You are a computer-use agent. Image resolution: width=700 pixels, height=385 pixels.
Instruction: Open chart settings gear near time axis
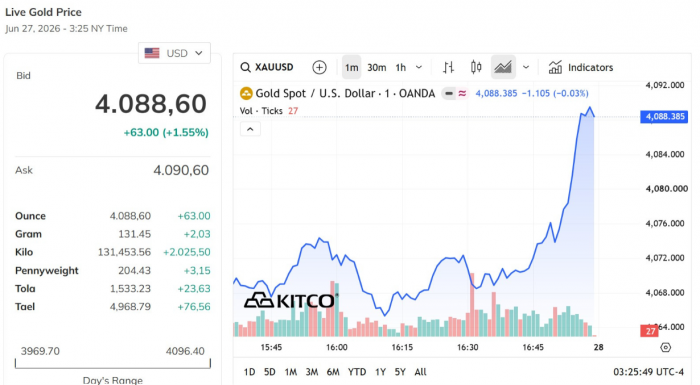[x=666, y=347]
